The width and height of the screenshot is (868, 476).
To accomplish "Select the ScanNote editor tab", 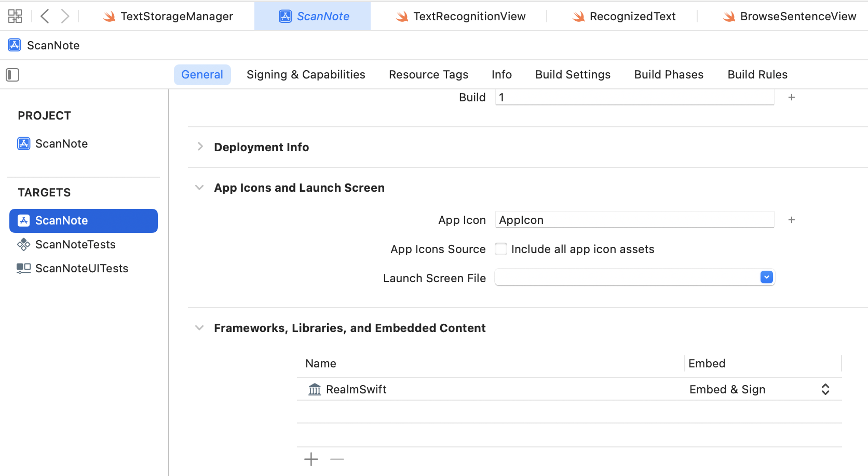I will pyautogui.click(x=313, y=16).
